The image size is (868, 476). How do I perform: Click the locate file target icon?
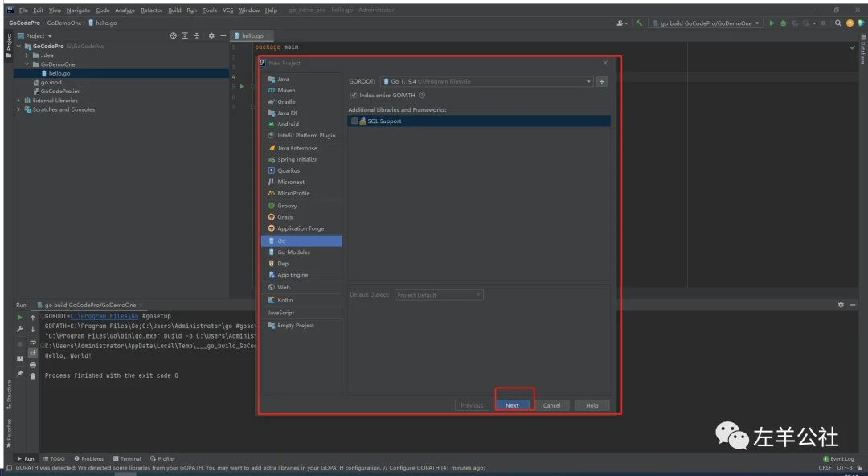coord(173,36)
